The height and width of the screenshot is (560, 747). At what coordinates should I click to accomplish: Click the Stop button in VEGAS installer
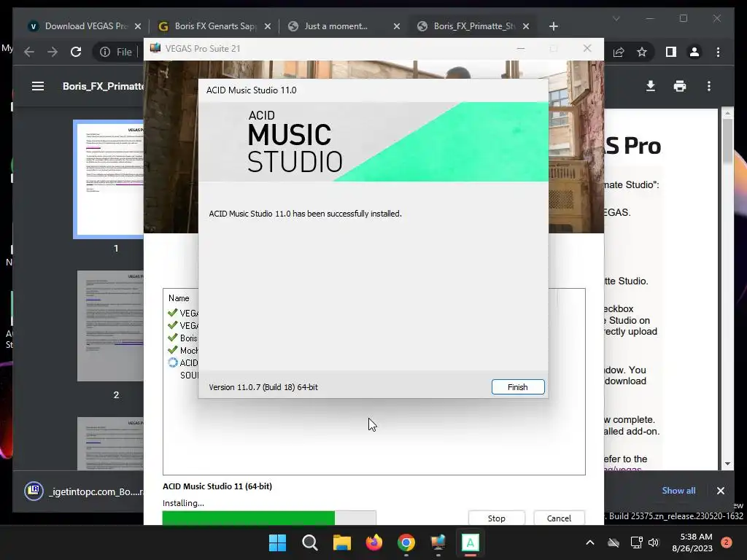(496, 518)
